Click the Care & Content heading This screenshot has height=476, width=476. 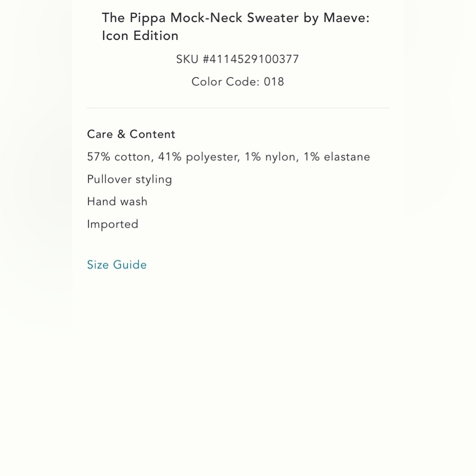click(131, 134)
